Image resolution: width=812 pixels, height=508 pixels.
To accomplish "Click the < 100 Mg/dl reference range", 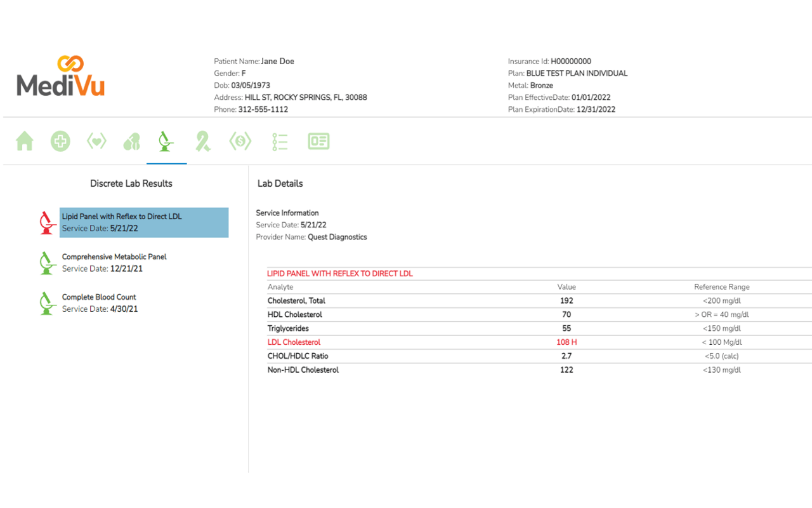I will pos(722,342).
